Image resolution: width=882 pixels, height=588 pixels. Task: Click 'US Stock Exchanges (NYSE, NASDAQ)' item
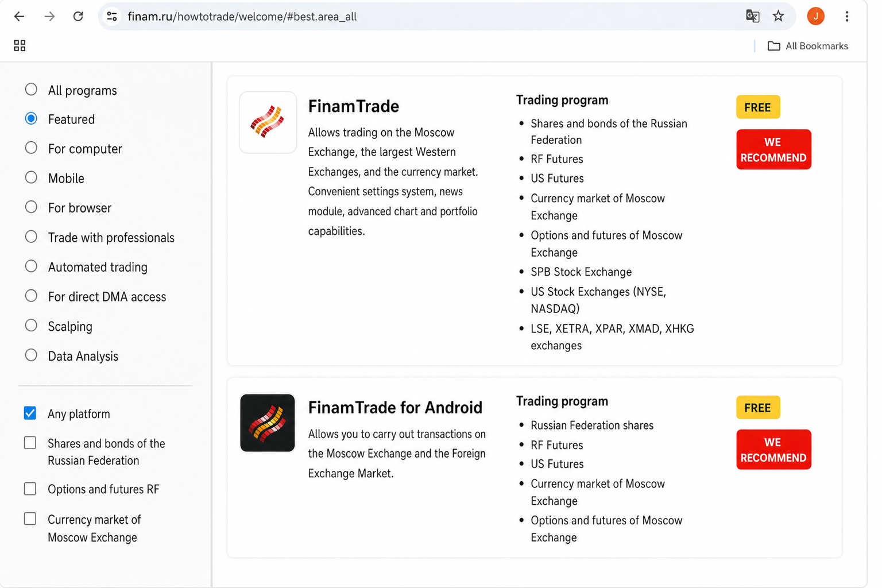pyautogui.click(x=598, y=300)
